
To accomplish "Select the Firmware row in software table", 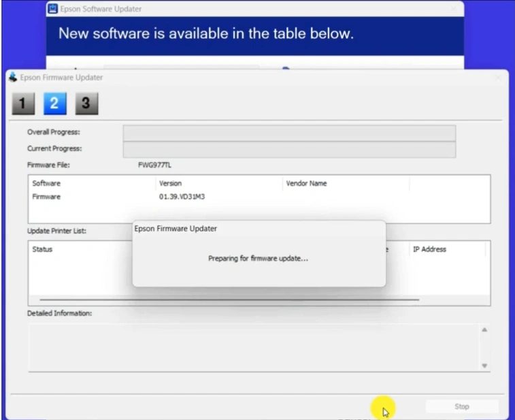I will pyautogui.click(x=47, y=197).
